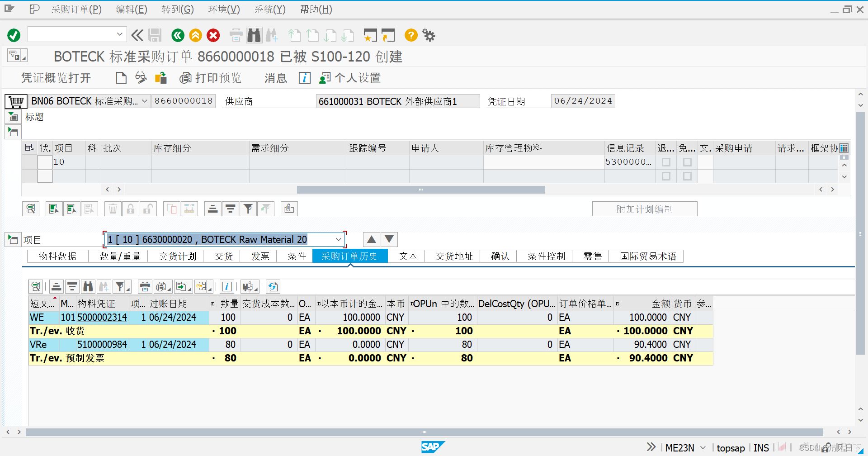
Task: Open BN06 BOTECK document type dropdown
Action: (145, 101)
